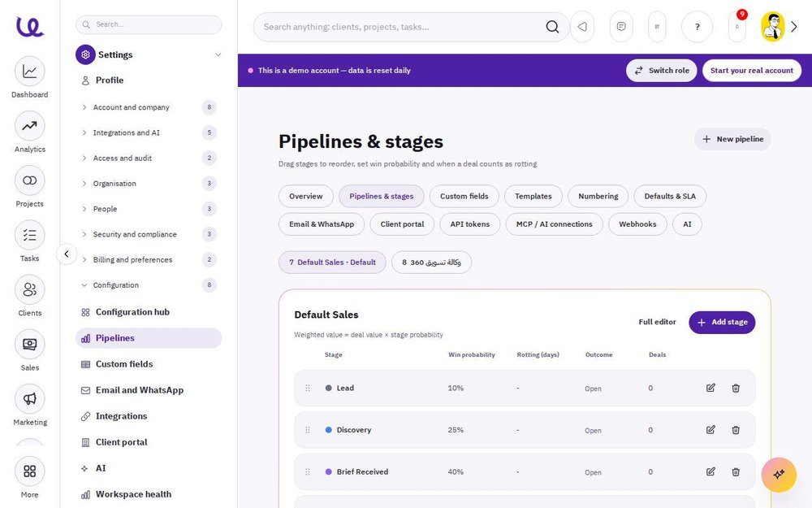Open the API tokens tab
The image size is (812, 508).
(469, 224)
